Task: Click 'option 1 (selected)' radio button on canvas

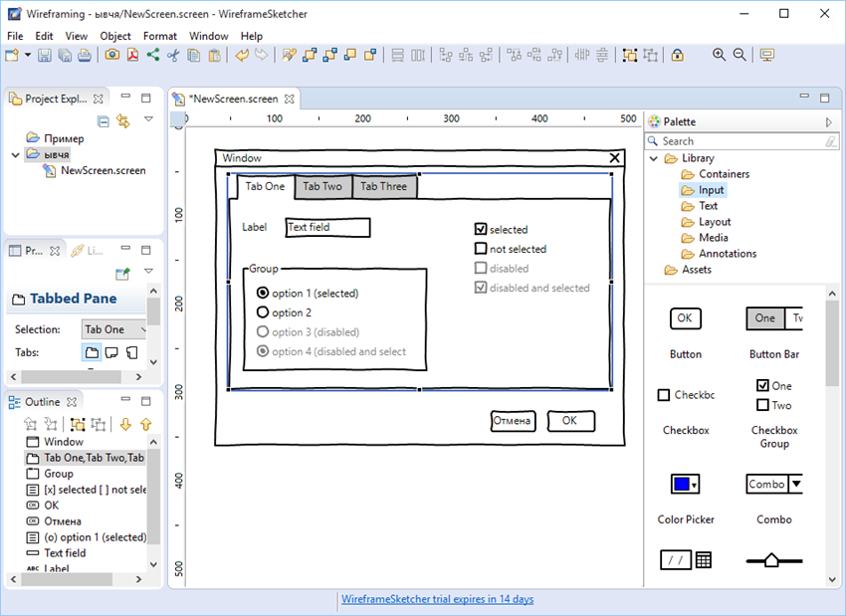Action: point(263,293)
